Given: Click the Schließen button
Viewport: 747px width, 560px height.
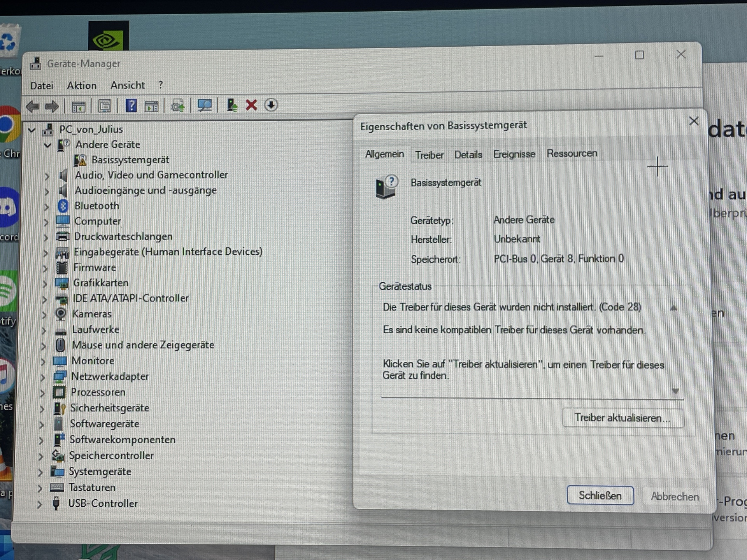Looking at the screenshot, I should pyautogui.click(x=600, y=495).
